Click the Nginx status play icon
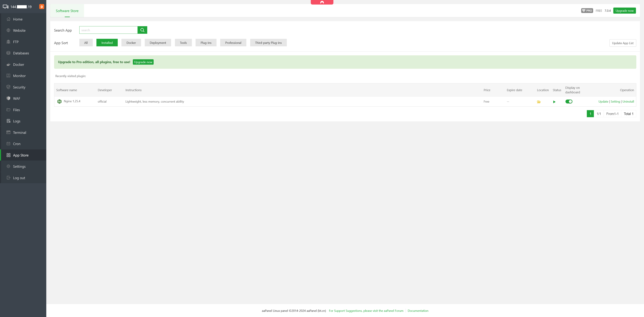The width and height of the screenshot is (644, 317). click(x=554, y=102)
